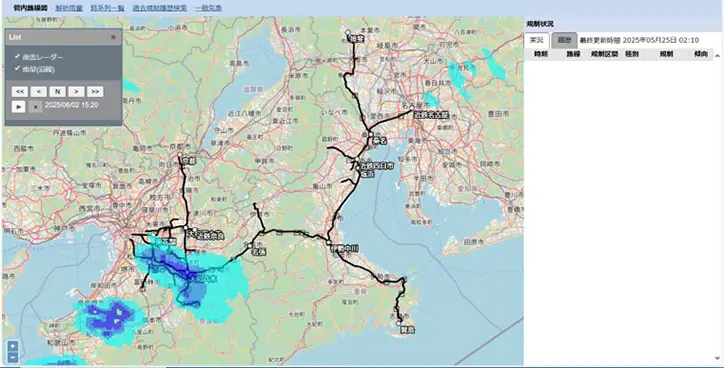Image resolution: width=724 pixels, height=368 pixels.
Task: Click the 路線 column header
Action: [573, 54]
